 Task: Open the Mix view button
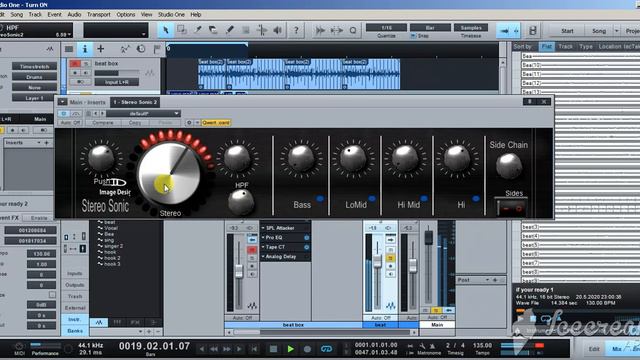(616, 349)
